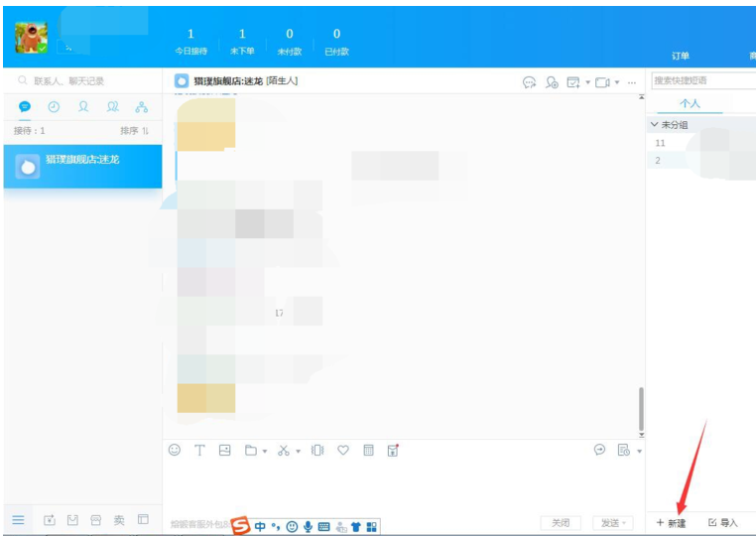Screen dimensions: 756x536
Task: Click the 卖 seller icon at bottom left
Action: (119, 519)
